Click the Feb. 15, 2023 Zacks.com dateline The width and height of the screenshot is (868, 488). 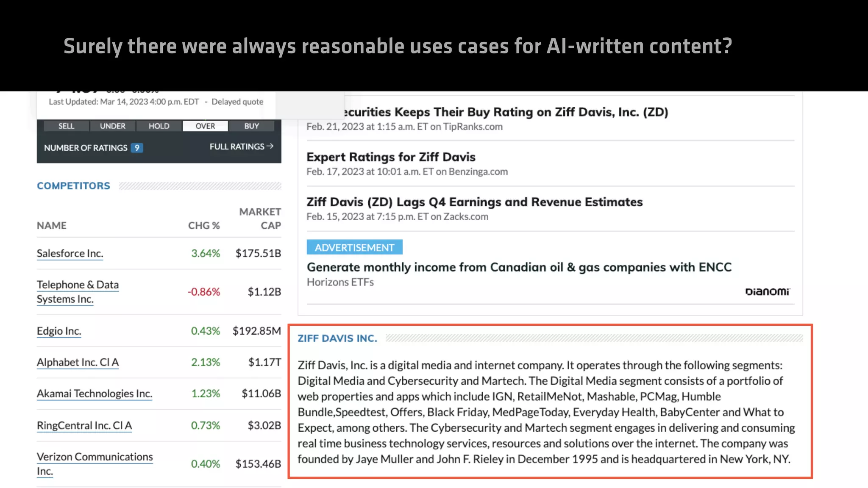(398, 216)
